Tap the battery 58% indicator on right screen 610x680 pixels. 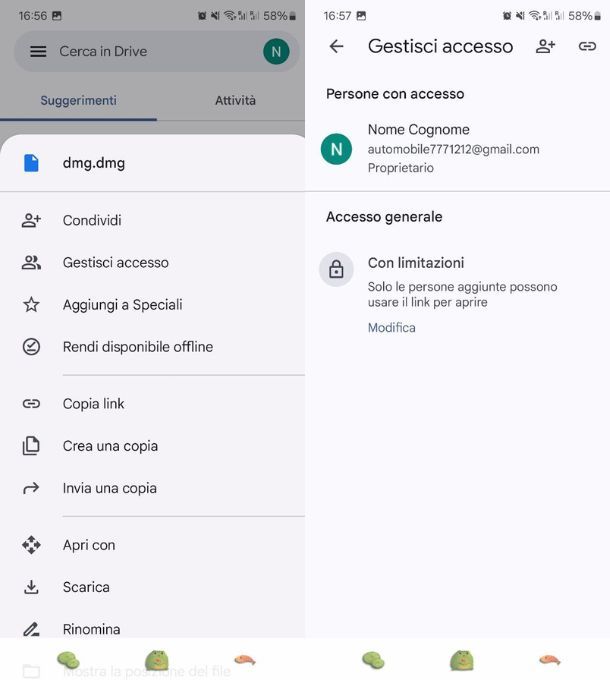click(584, 16)
